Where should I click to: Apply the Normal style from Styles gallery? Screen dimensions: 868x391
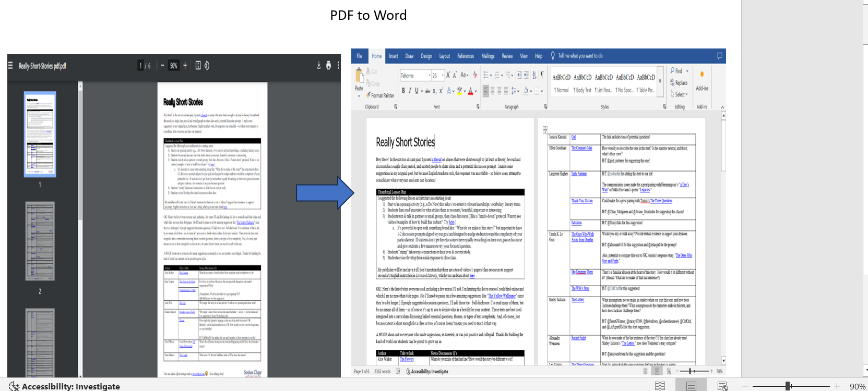coord(562,82)
